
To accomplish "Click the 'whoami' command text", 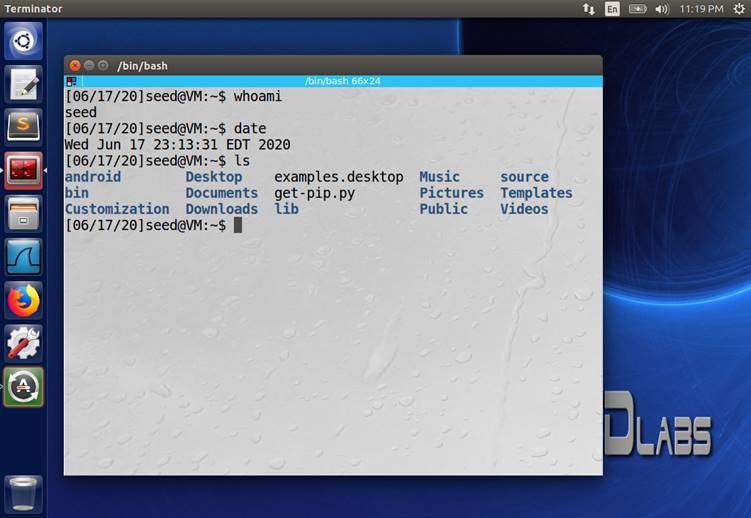I will (x=258, y=96).
